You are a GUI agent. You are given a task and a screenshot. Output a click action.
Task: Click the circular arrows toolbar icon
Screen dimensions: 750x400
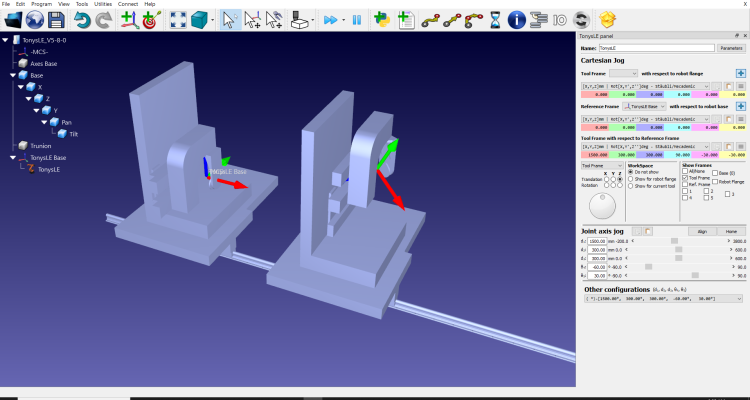[582, 20]
